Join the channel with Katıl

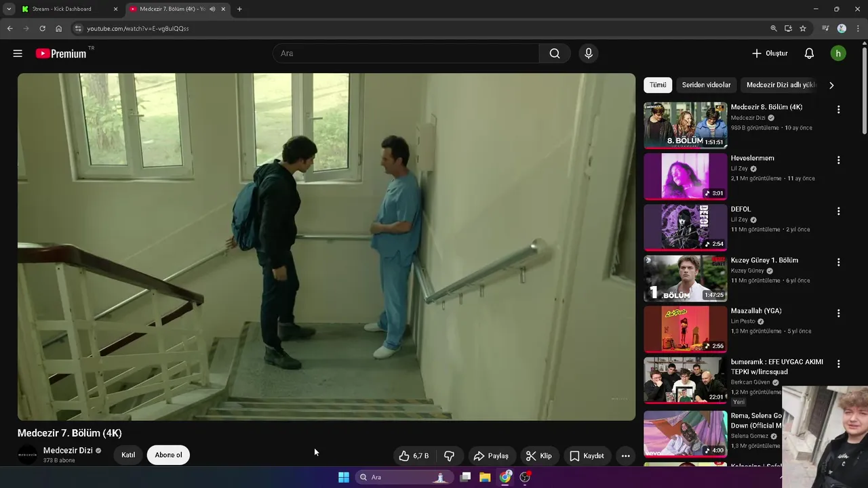click(128, 455)
